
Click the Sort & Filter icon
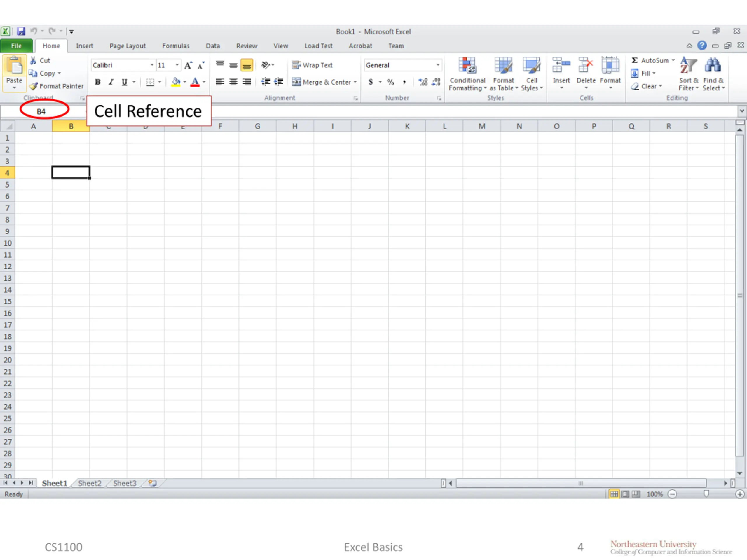(688, 73)
